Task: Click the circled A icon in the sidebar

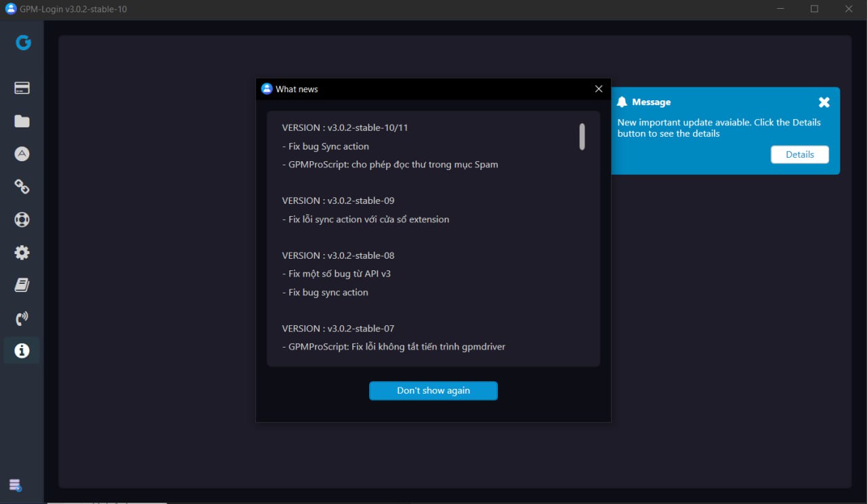Action: (22, 154)
